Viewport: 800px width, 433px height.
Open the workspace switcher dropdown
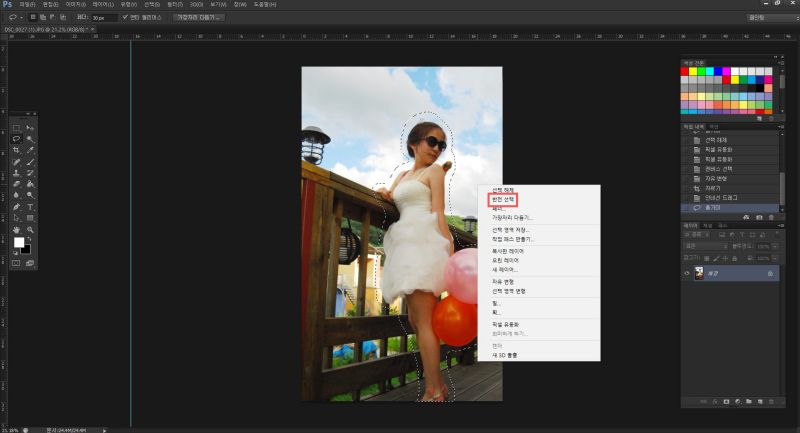[x=771, y=17]
